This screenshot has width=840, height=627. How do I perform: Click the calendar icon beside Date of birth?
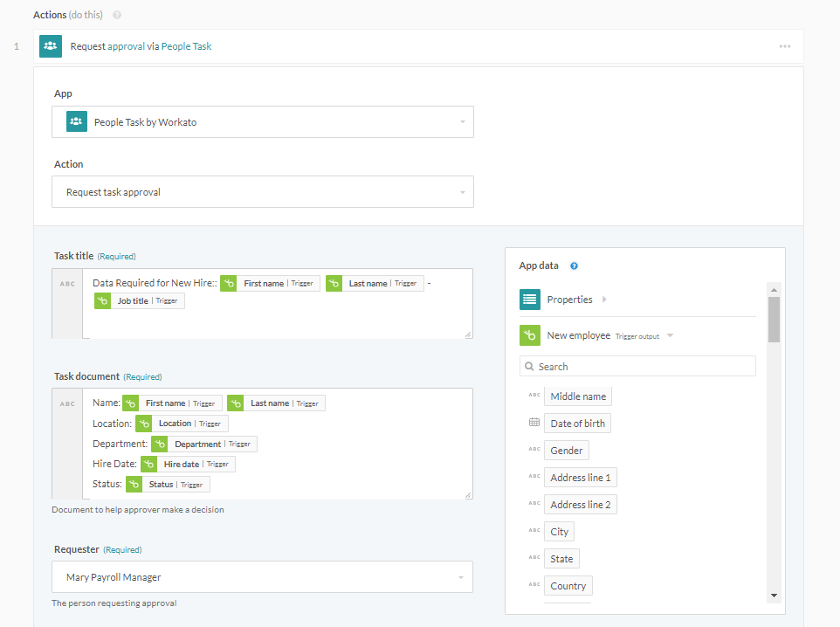(x=534, y=423)
